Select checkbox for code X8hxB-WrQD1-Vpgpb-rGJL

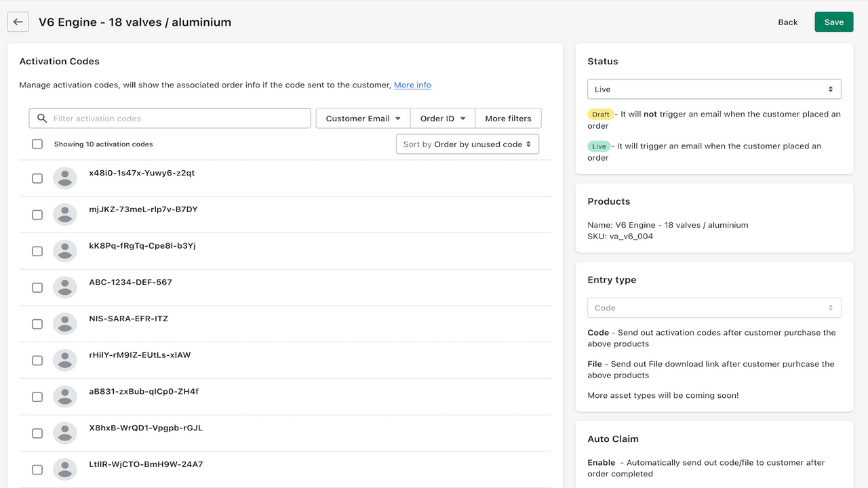point(37,433)
